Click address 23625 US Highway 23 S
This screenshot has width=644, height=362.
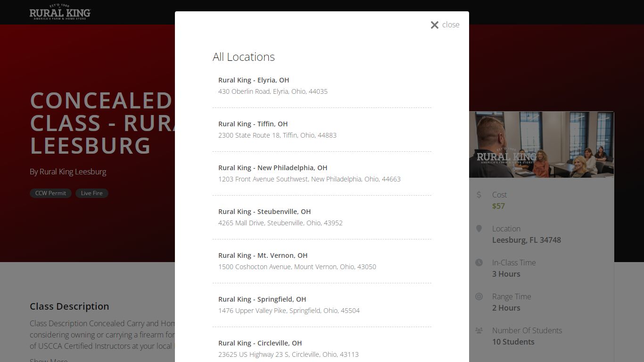tap(288, 354)
